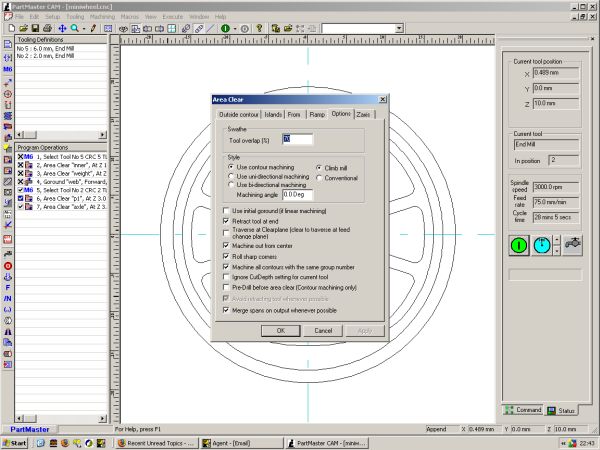
Task: Click the pencil edit tool in toolbar
Action: coord(93,28)
